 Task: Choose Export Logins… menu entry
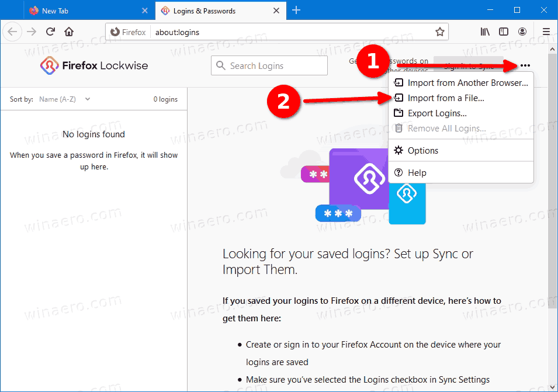(461, 113)
